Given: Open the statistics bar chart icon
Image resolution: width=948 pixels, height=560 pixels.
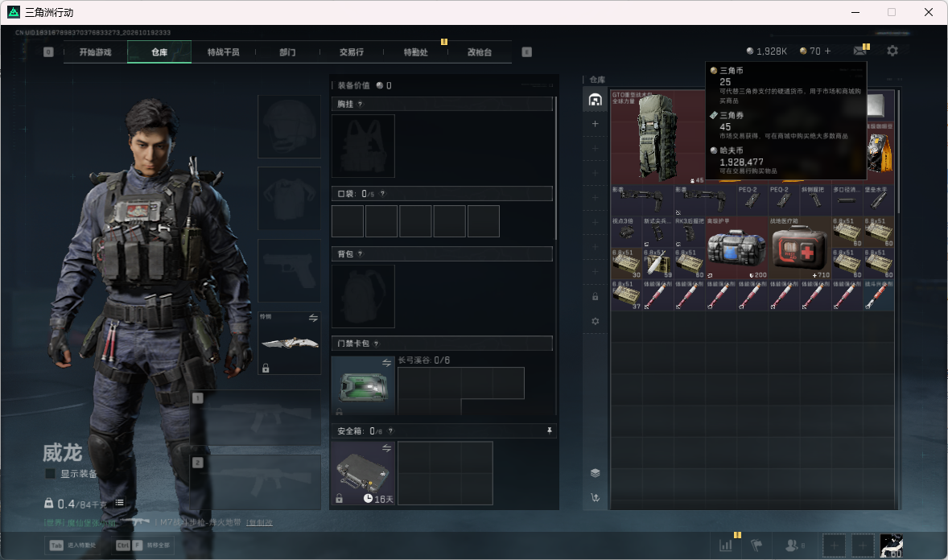Looking at the screenshot, I should (x=726, y=545).
